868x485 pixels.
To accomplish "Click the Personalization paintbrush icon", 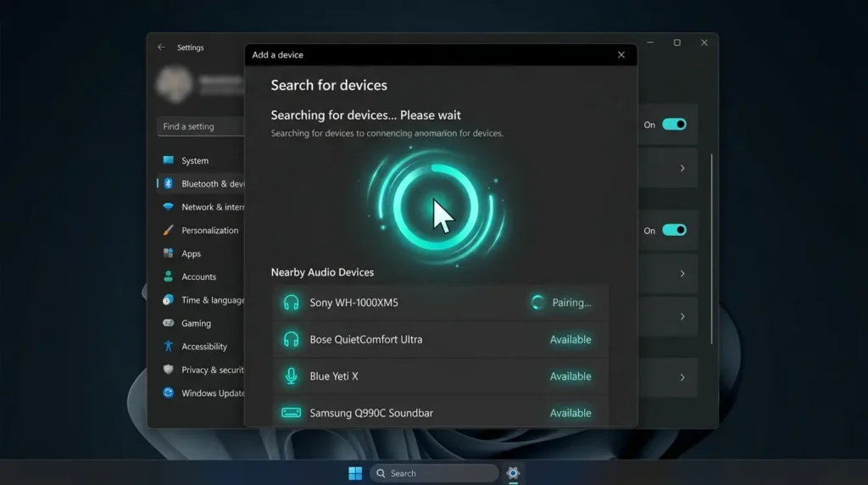I will click(169, 231).
